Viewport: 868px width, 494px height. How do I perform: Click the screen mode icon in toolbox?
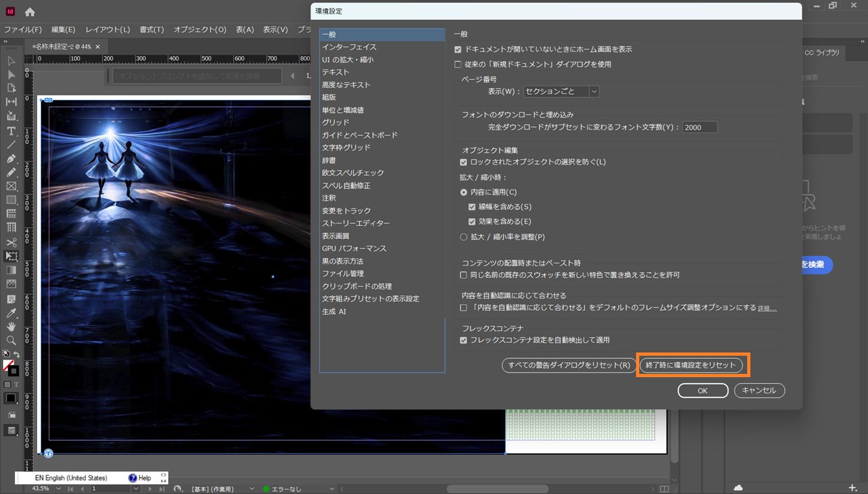click(11, 430)
